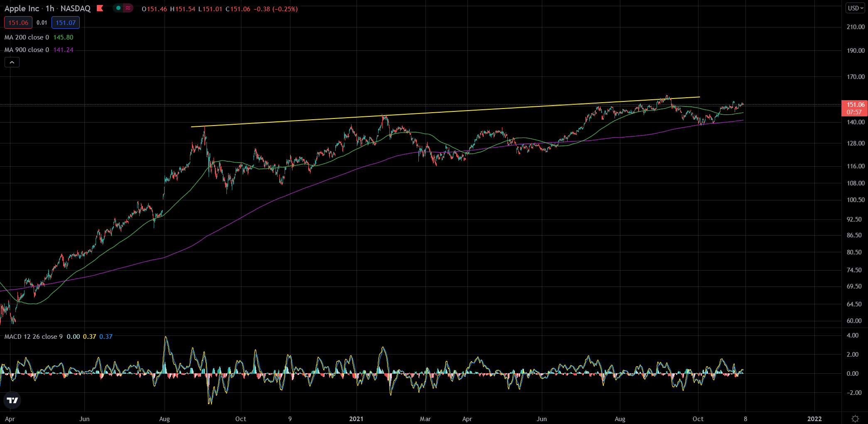Click the TradingView logo badge
This screenshot has width=868, height=424.
point(12,400)
